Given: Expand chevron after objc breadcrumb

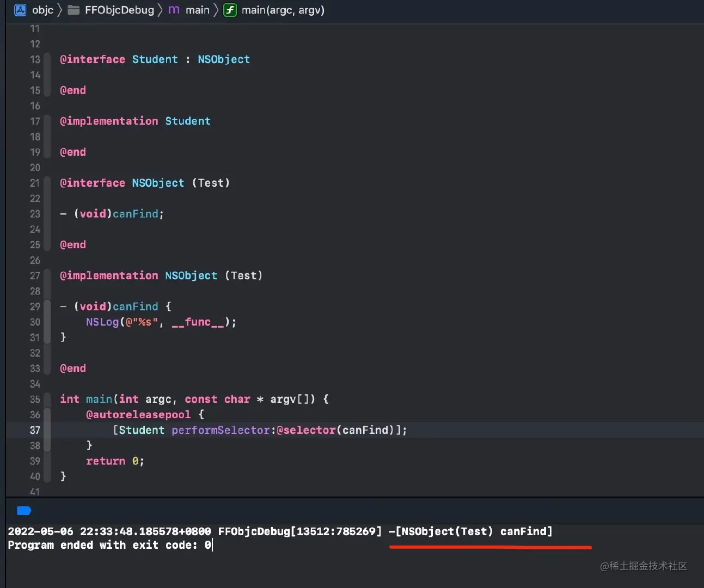Looking at the screenshot, I should (60, 10).
